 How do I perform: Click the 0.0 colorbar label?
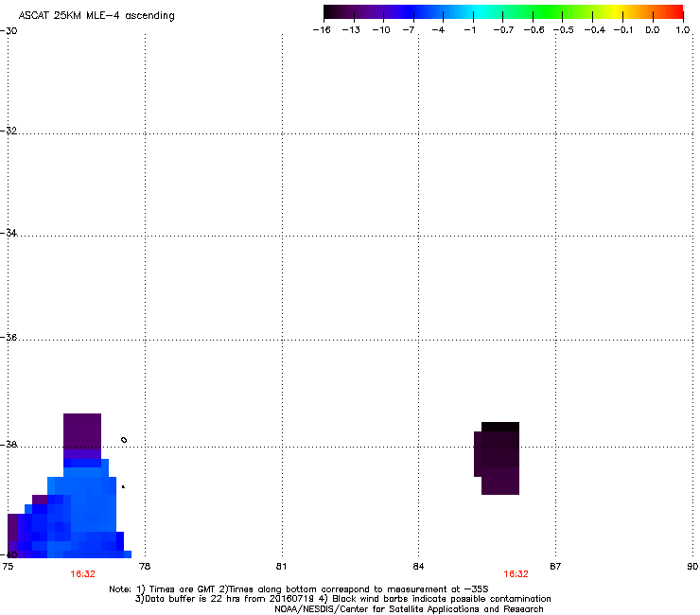coord(653,30)
